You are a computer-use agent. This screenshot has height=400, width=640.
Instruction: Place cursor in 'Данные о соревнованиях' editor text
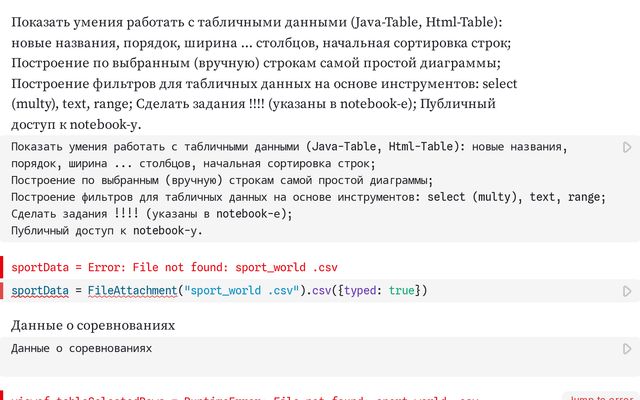click(82, 349)
